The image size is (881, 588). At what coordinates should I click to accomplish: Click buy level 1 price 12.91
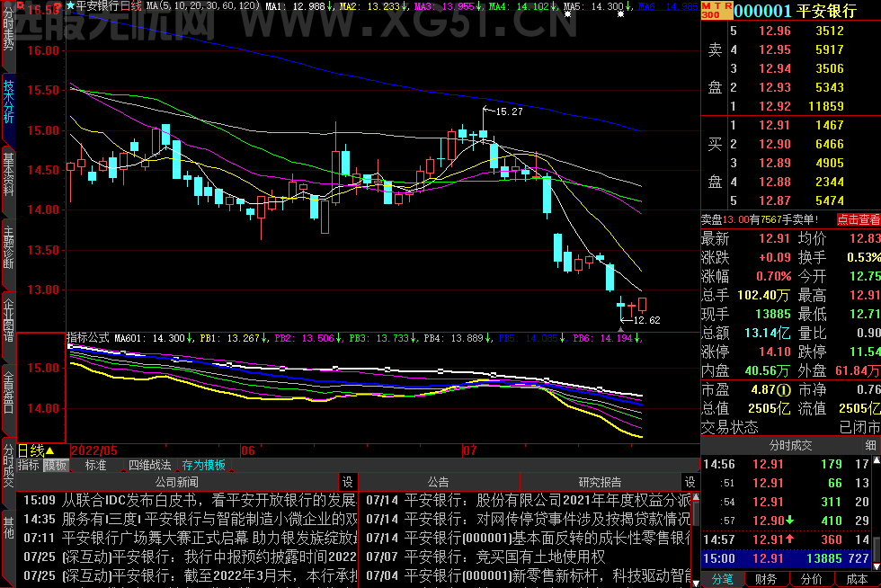tap(774, 125)
